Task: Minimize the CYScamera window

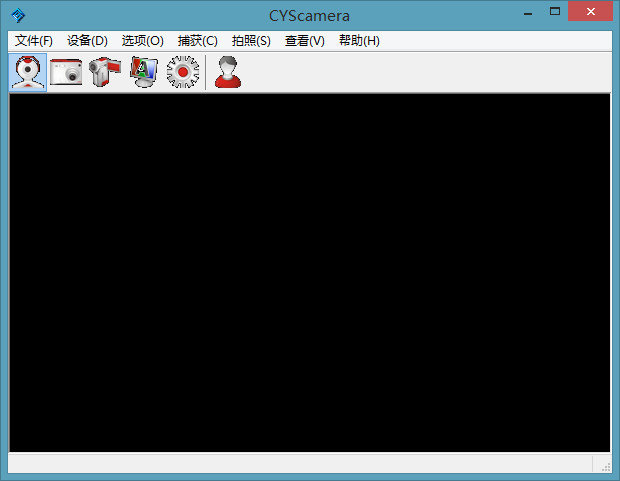Action: coord(528,12)
